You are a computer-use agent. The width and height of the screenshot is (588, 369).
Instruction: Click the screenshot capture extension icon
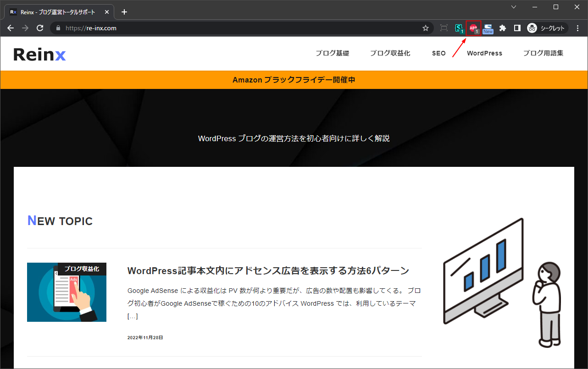[444, 28]
